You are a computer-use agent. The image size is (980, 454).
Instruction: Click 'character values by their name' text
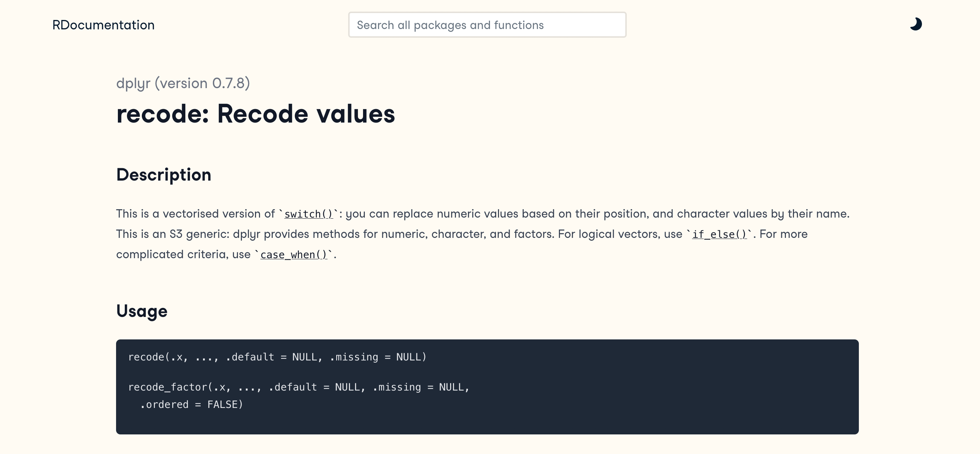(x=763, y=214)
